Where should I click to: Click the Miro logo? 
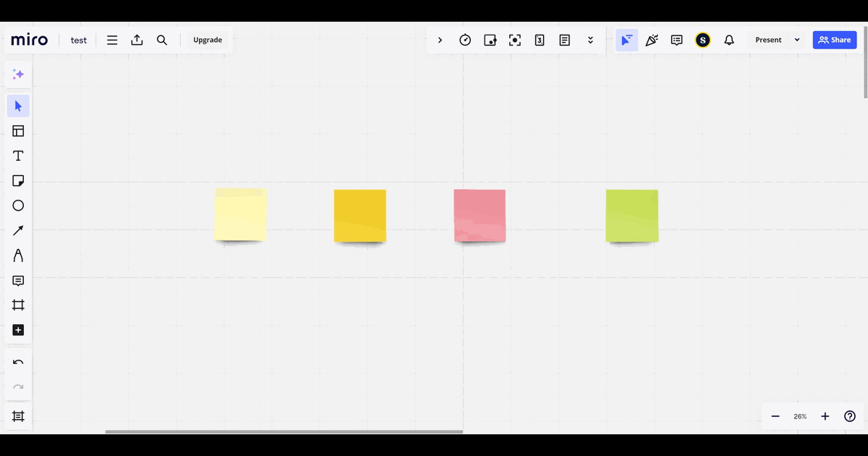pyautogui.click(x=29, y=40)
